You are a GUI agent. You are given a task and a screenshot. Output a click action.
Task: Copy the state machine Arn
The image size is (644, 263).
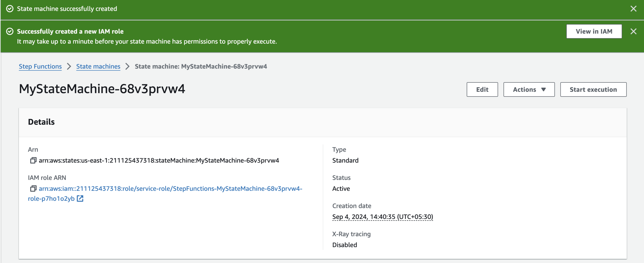33,161
